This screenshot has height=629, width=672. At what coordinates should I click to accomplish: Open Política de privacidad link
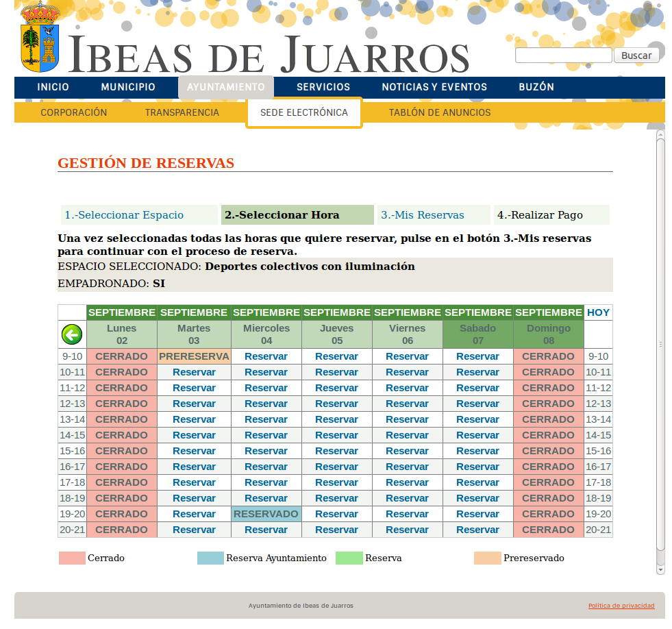621,606
